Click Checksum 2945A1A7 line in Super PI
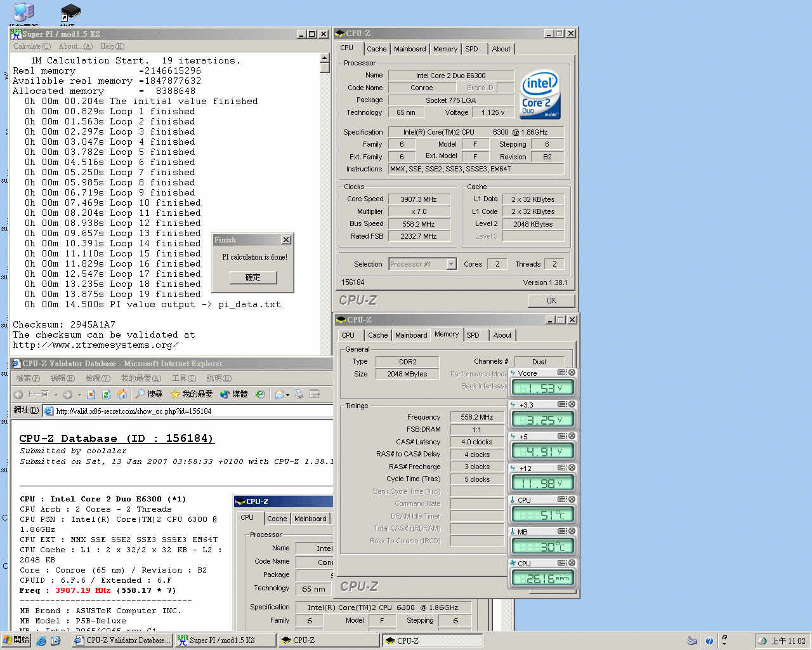This screenshot has width=812, height=650. pyautogui.click(x=64, y=324)
